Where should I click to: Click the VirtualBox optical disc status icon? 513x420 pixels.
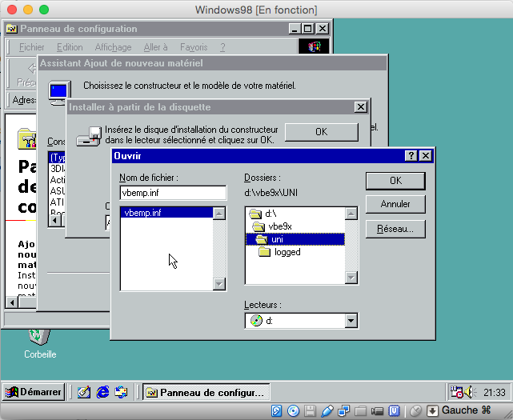coord(293,410)
